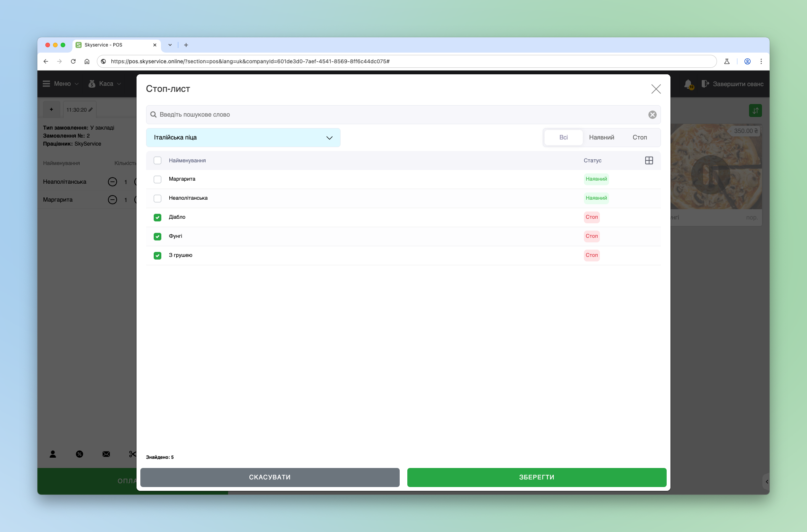807x532 pixels.
Task: Uncheck the Діабло checkbox
Action: 158,218
